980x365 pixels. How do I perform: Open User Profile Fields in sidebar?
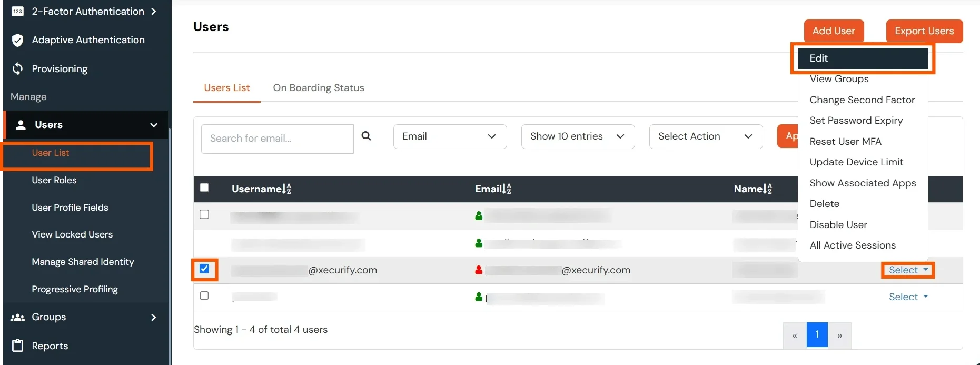tap(70, 208)
